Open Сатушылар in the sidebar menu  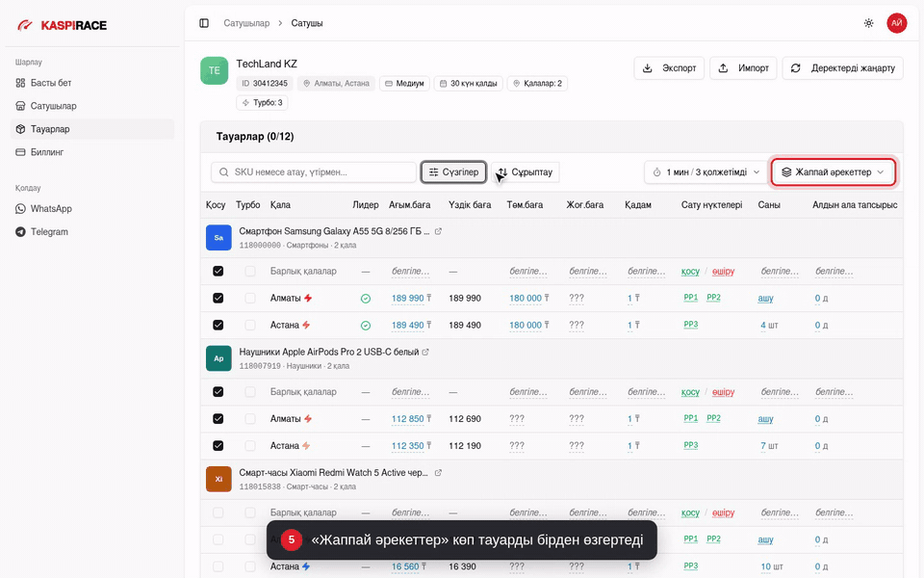click(92, 106)
